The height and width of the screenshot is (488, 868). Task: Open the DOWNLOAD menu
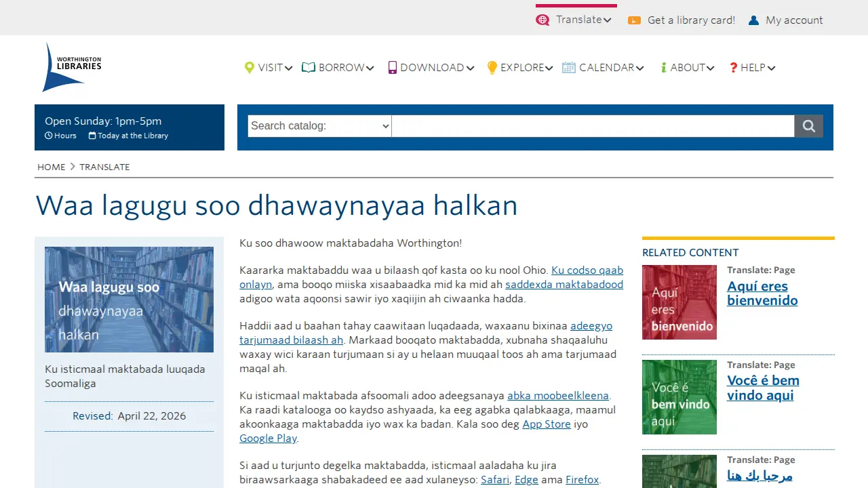coord(432,68)
